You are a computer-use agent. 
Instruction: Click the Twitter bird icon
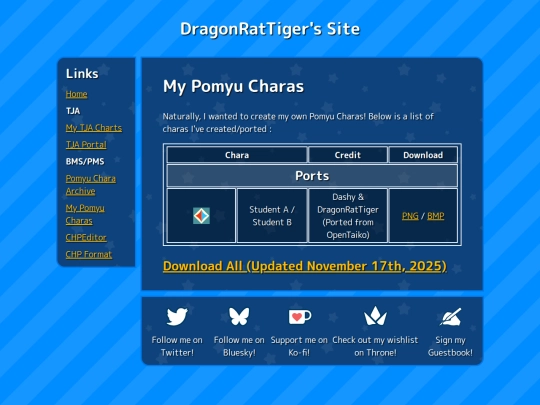177,316
